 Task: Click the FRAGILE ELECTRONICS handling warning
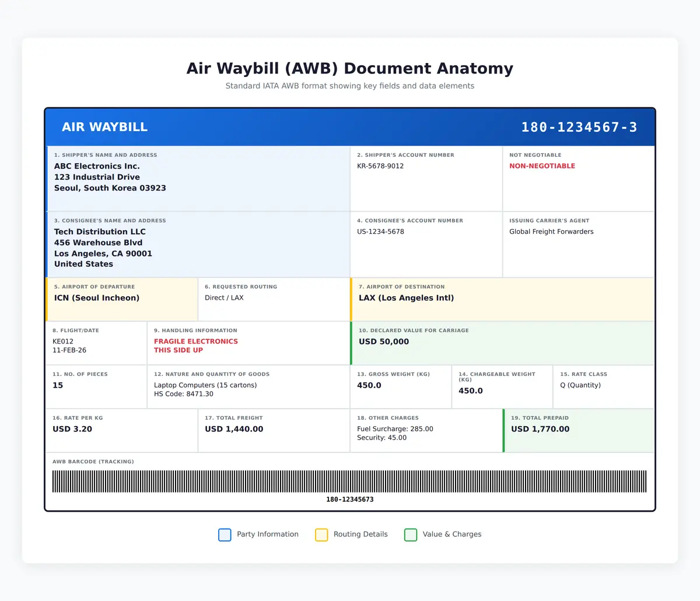pos(195,341)
